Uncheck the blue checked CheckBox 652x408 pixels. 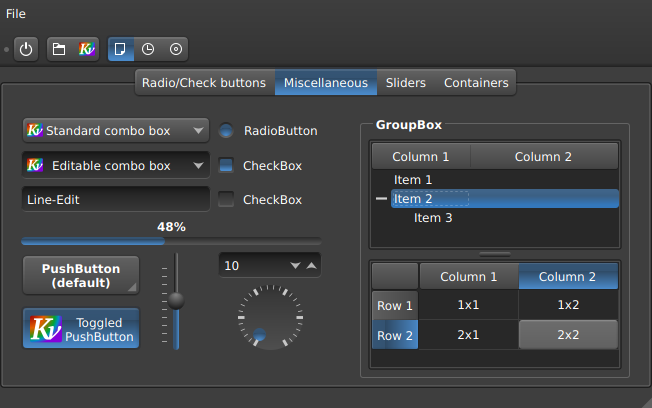[227, 165]
